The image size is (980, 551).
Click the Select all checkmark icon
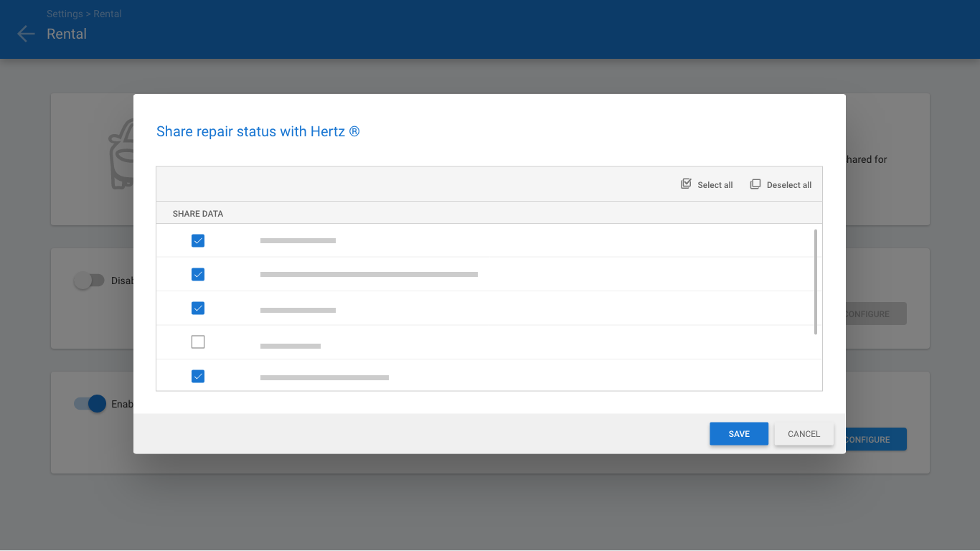[686, 184]
